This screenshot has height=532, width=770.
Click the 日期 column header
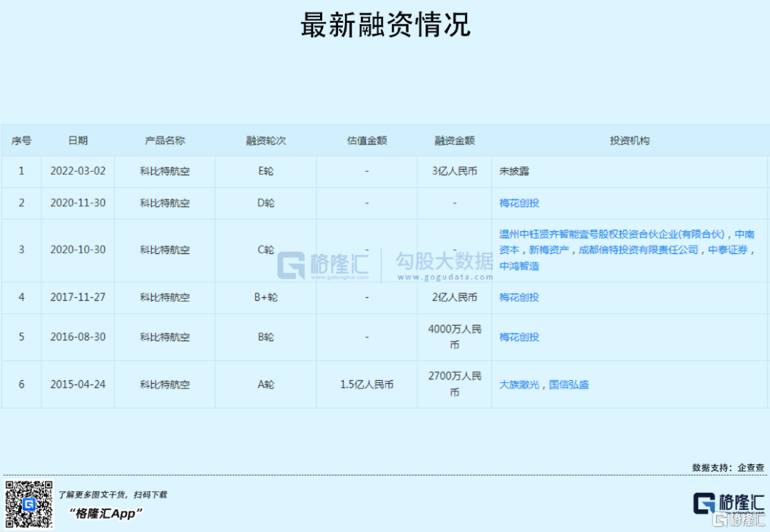[x=78, y=140]
